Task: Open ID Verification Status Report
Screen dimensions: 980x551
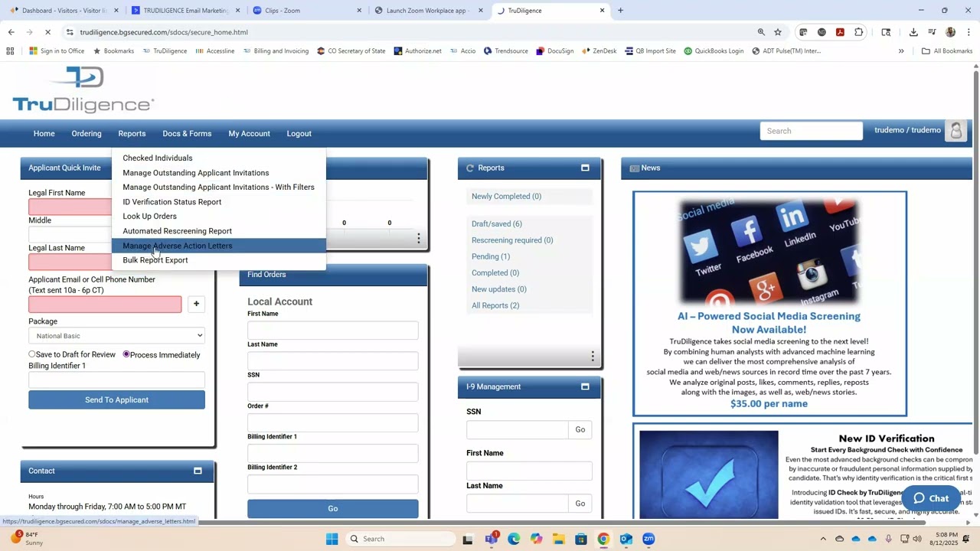Action: pos(171,202)
